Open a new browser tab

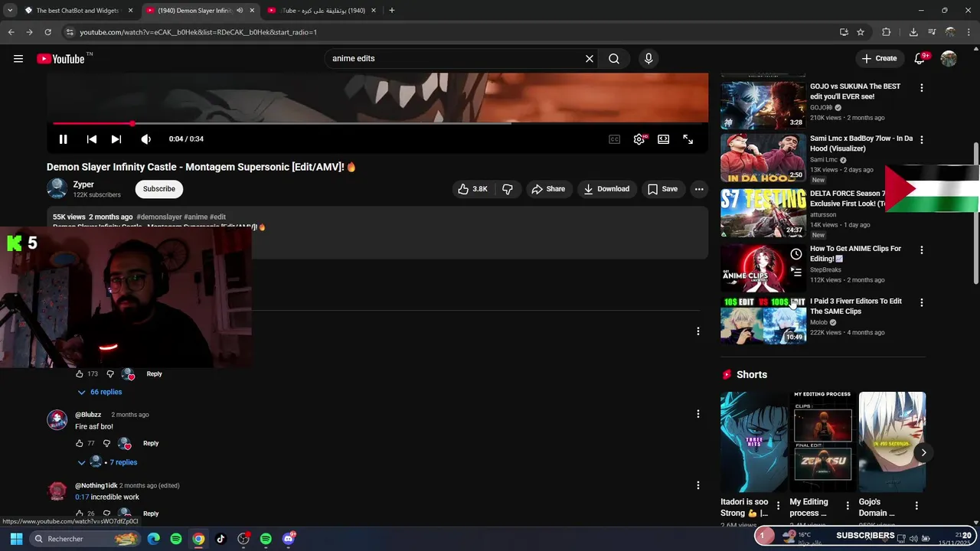pyautogui.click(x=391, y=11)
